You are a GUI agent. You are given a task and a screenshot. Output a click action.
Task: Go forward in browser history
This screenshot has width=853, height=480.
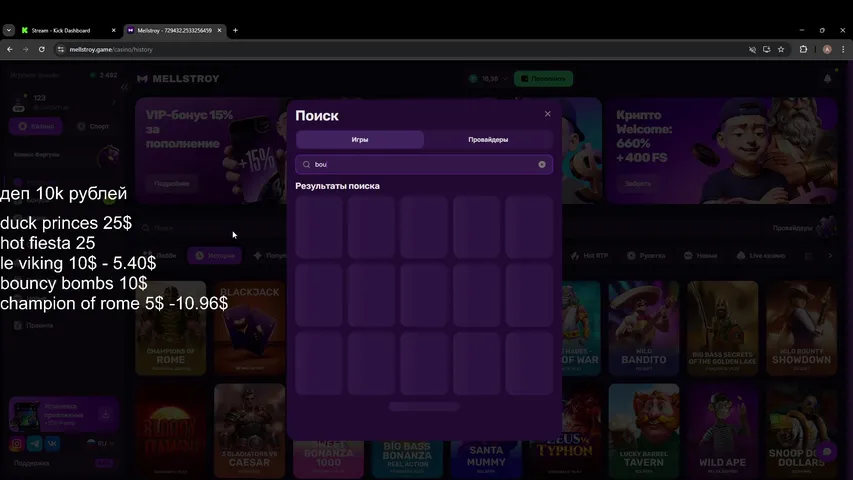26,50
